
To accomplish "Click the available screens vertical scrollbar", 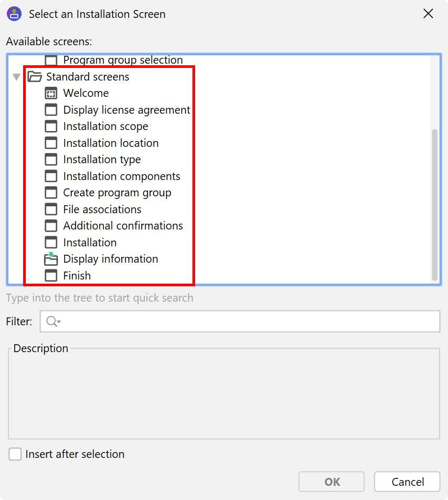I will point(434,205).
